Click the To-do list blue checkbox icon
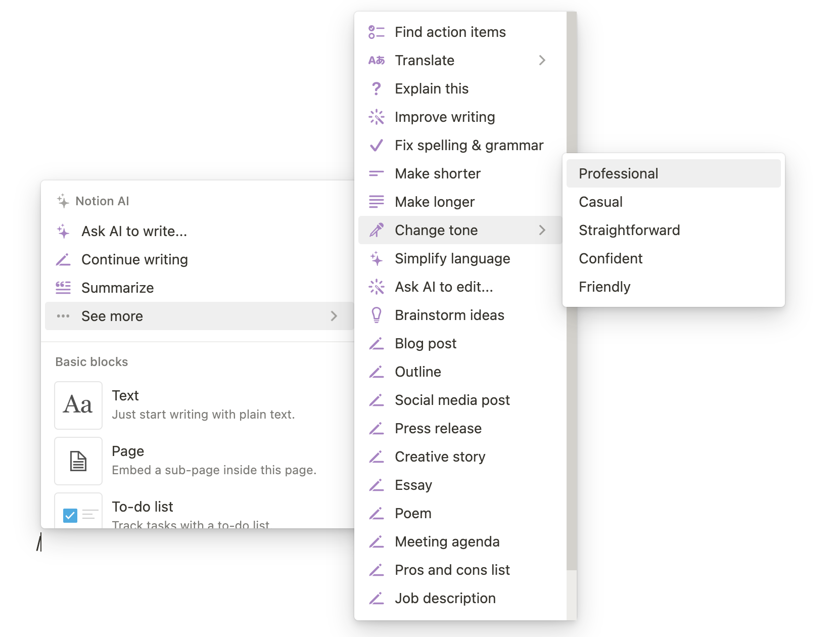This screenshot has width=840, height=637. [x=70, y=515]
